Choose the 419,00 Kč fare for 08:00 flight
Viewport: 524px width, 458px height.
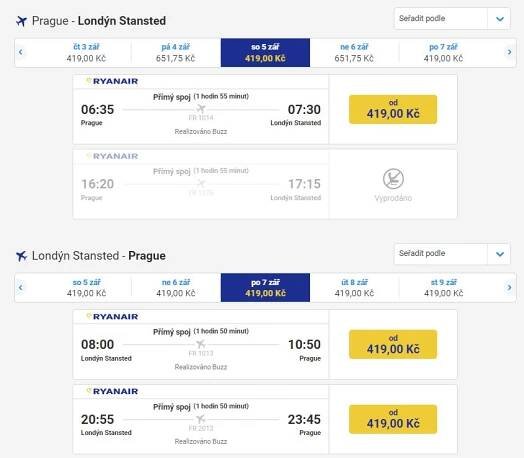(x=393, y=344)
